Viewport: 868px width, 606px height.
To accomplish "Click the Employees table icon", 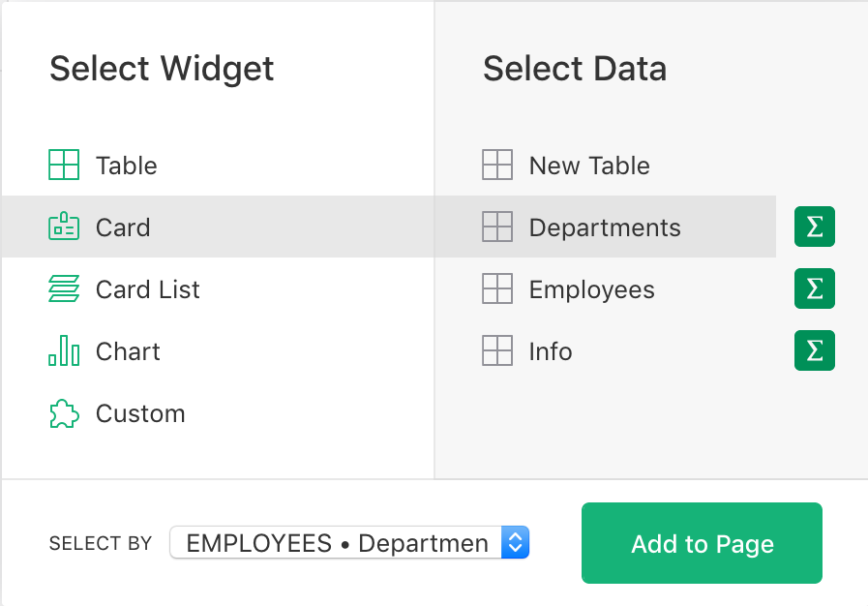I will tap(497, 289).
